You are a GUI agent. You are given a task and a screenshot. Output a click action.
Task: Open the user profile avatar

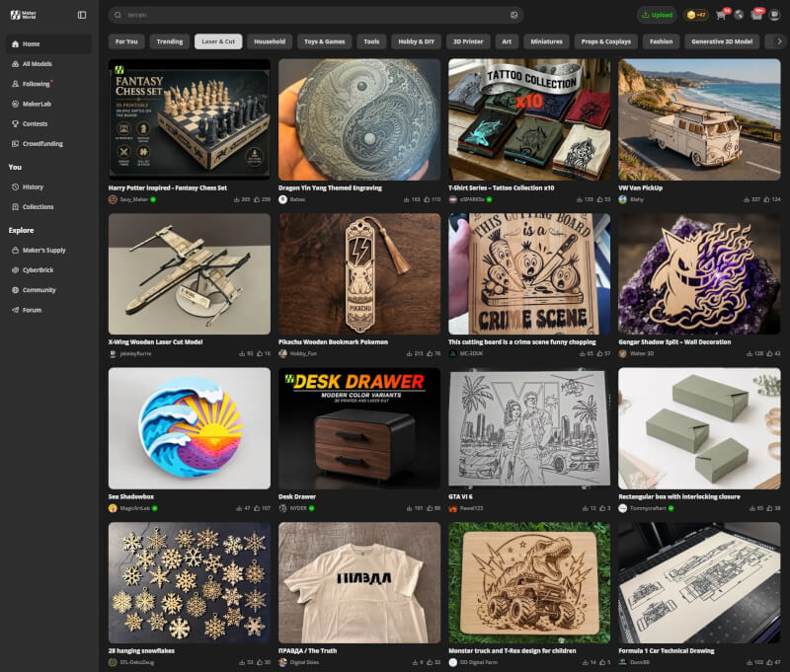pyautogui.click(x=774, y=15)
